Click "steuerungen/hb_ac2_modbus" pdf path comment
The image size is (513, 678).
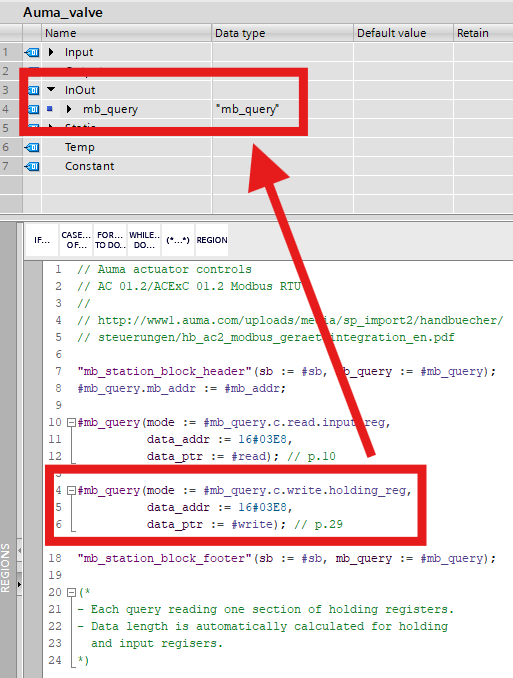(x=266, y=337)
